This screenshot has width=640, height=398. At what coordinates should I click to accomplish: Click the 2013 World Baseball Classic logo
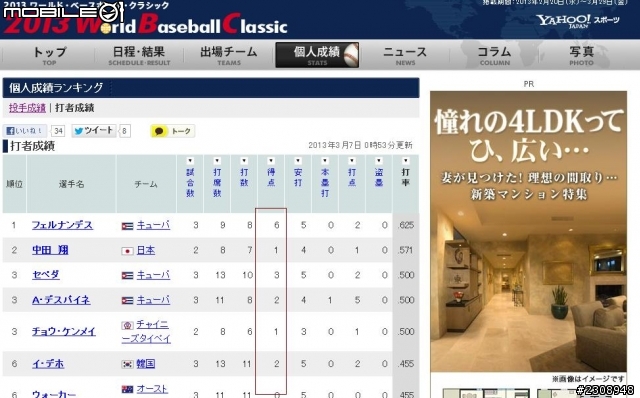(x=146, y=23)
